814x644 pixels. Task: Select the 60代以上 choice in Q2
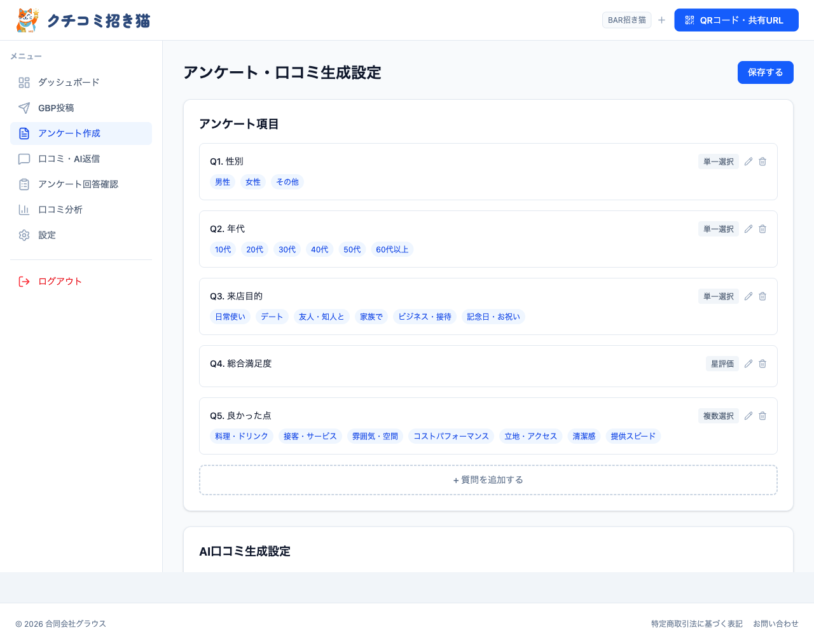click(x=392, y=249)
